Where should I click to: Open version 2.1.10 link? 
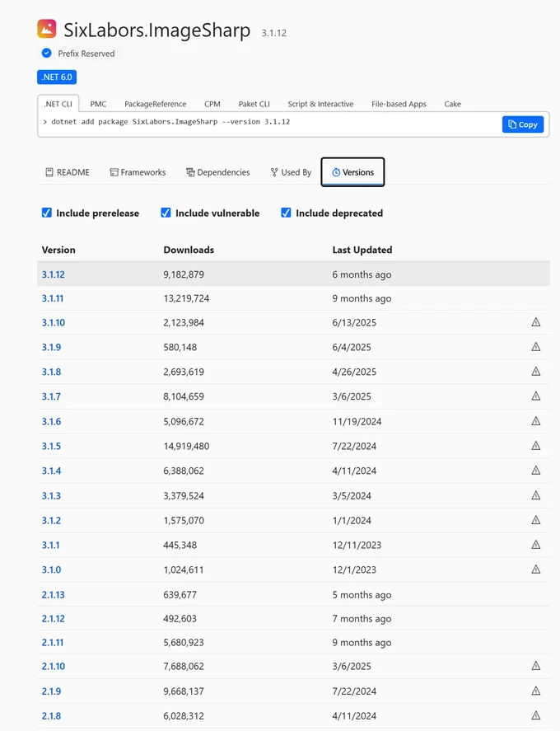pyautogui.click(x=53, y=666)
